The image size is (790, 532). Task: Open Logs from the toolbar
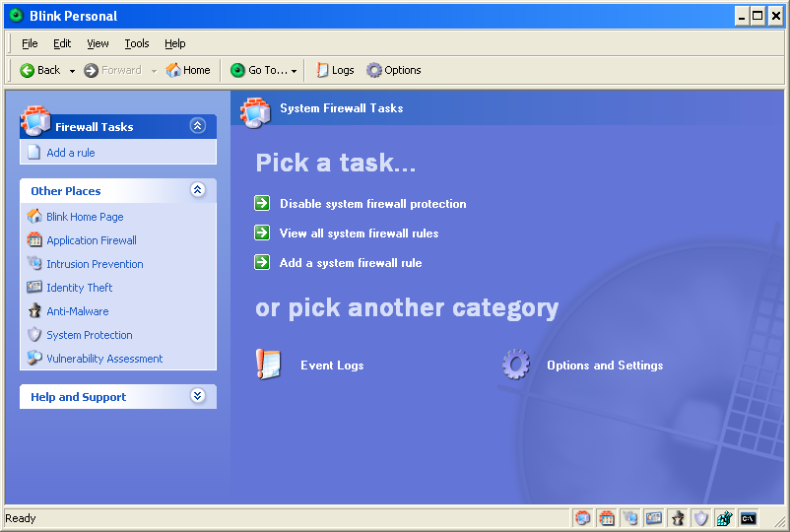click(x=335, y=71)
